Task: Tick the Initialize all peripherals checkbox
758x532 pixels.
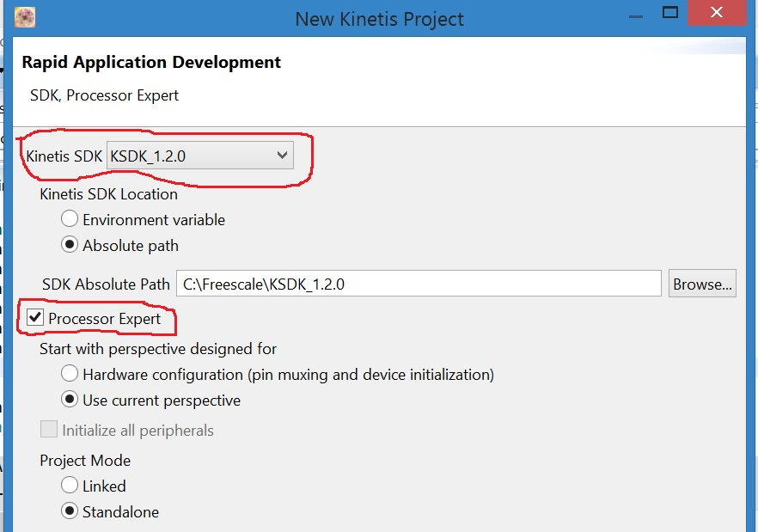Action: point(50,430)
